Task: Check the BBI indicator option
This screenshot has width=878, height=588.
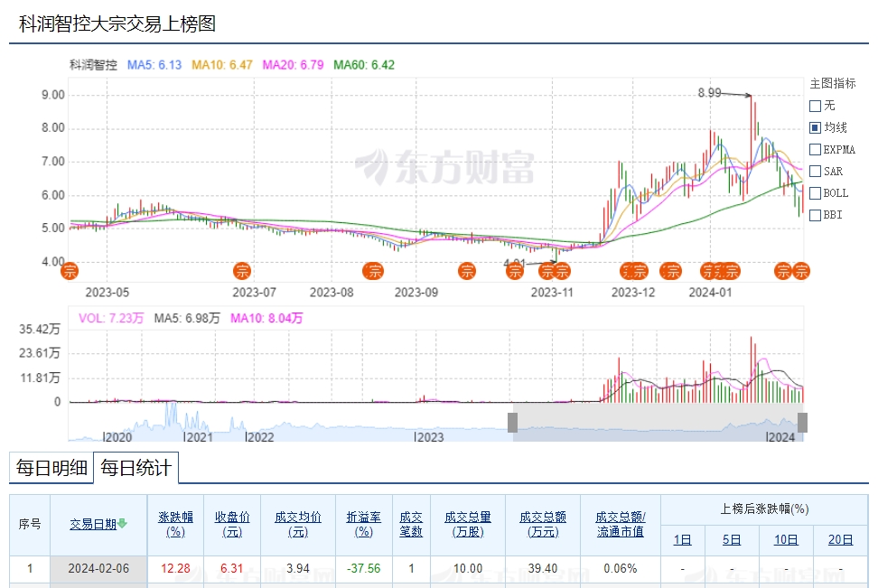Action: (x=815, y=214)
